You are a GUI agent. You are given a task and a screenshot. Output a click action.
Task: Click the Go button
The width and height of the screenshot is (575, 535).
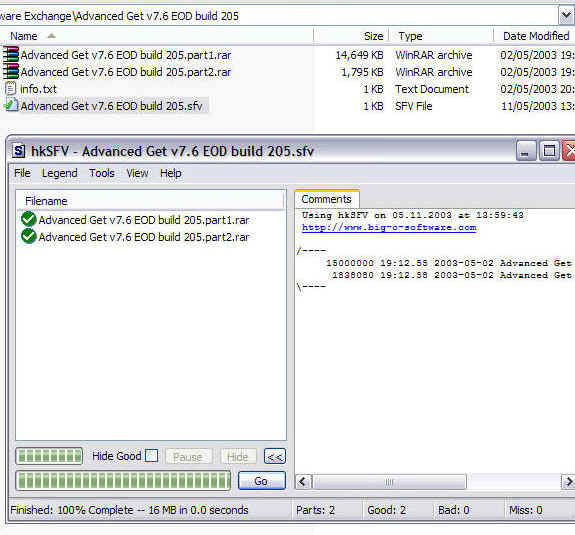click(x=261, y=481)
